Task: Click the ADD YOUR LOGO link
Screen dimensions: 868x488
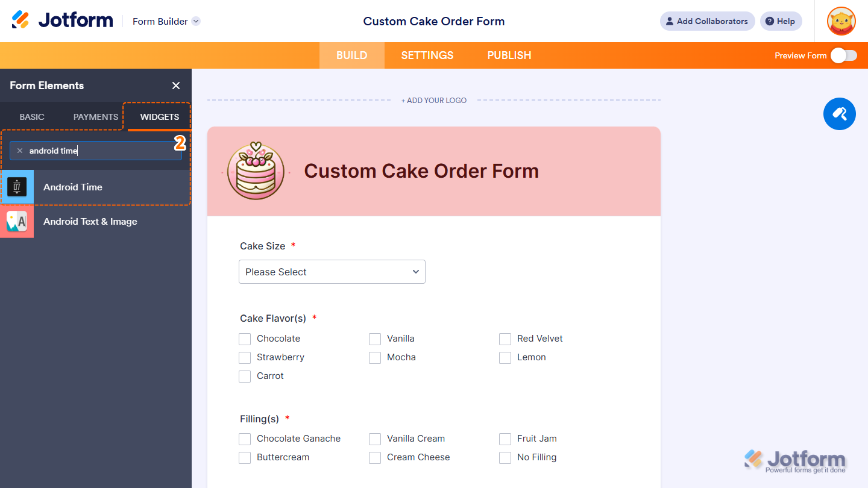Action: click(x=434, y=100)
